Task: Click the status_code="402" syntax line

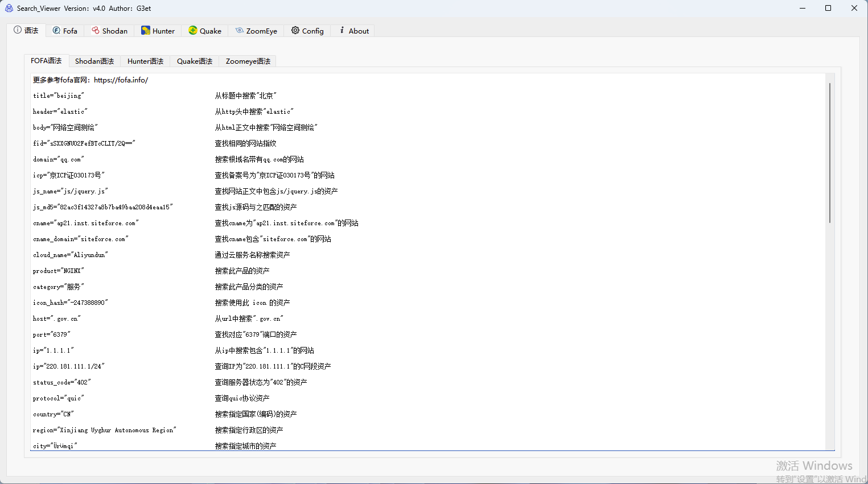Action: [61, 383]
